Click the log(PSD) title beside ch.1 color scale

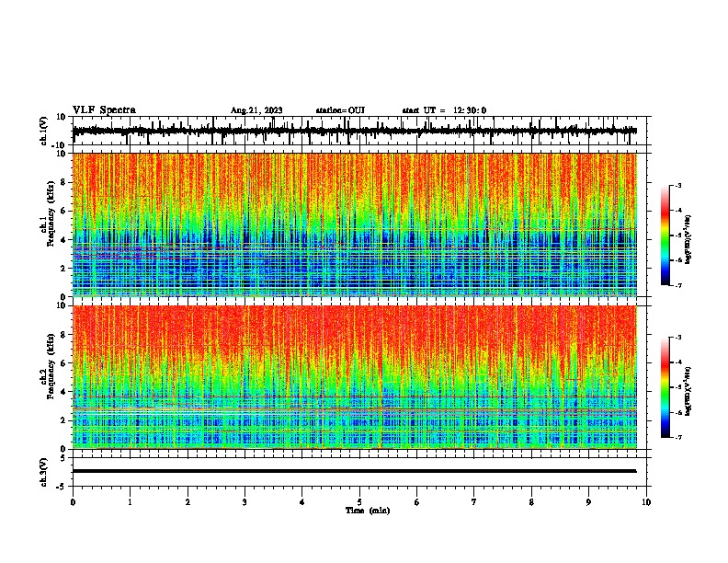tap(688, 239)
